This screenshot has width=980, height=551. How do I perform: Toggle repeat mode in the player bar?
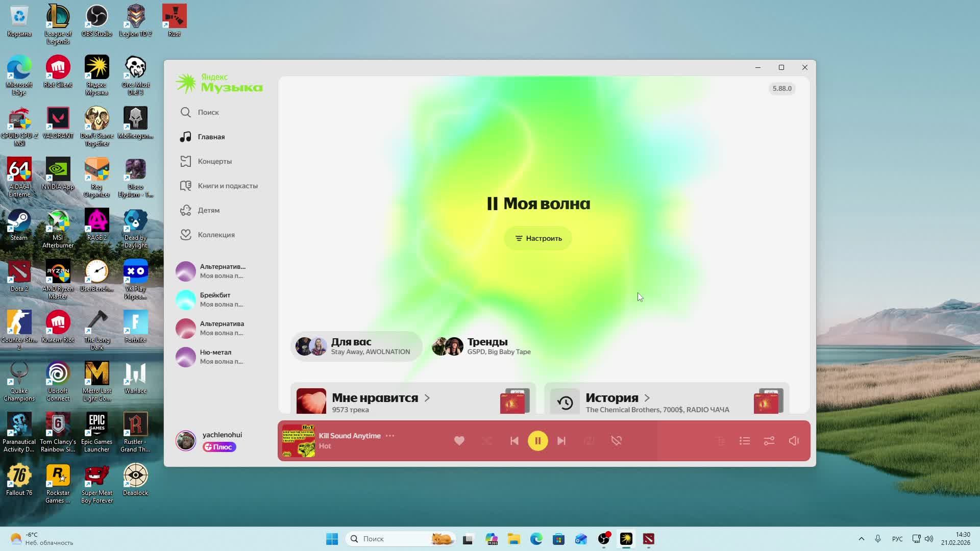[589, 441]
